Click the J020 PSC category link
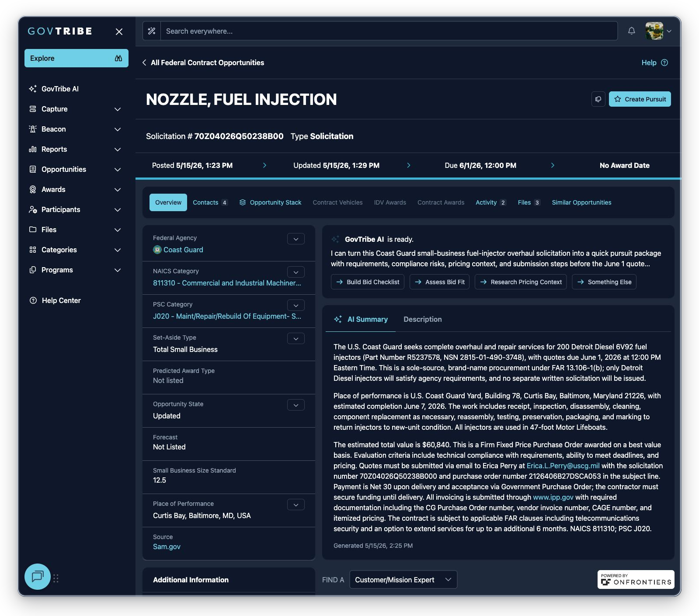 click(x=227, y=316)
